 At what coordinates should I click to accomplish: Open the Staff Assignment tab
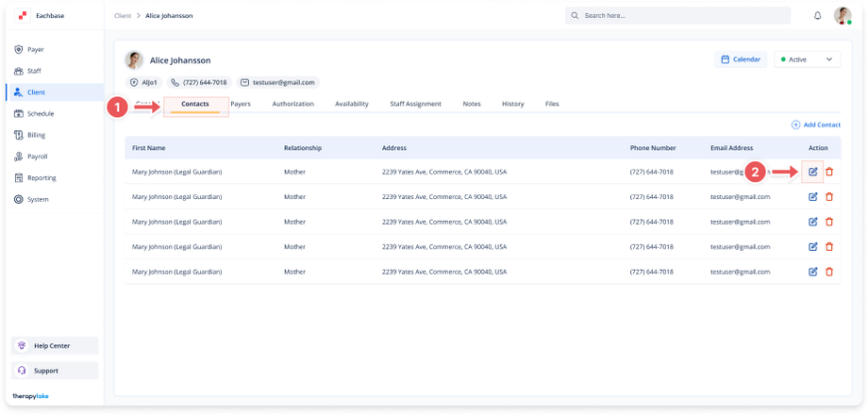click(415, 104)
